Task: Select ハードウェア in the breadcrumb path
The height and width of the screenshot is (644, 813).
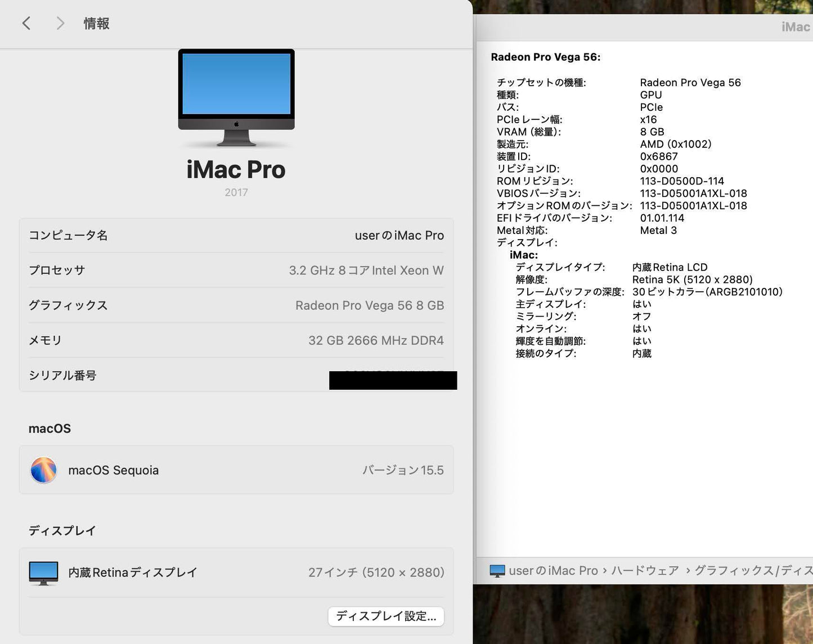Action: point(644,570)
